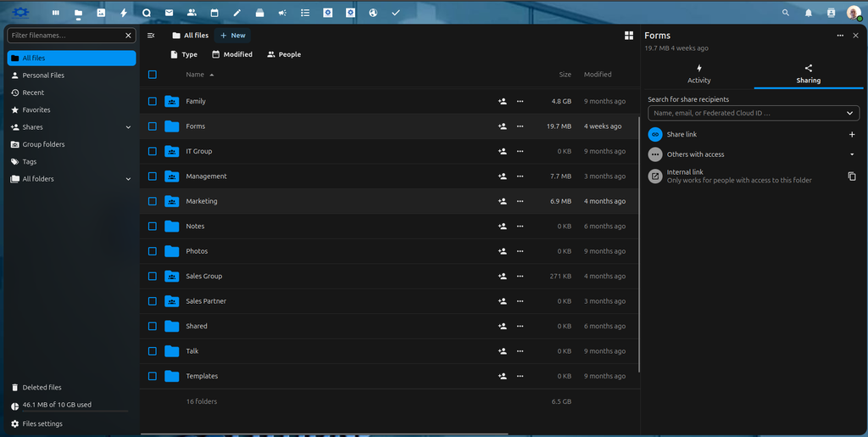Click the notifications bell icon

tap(808, 13)
